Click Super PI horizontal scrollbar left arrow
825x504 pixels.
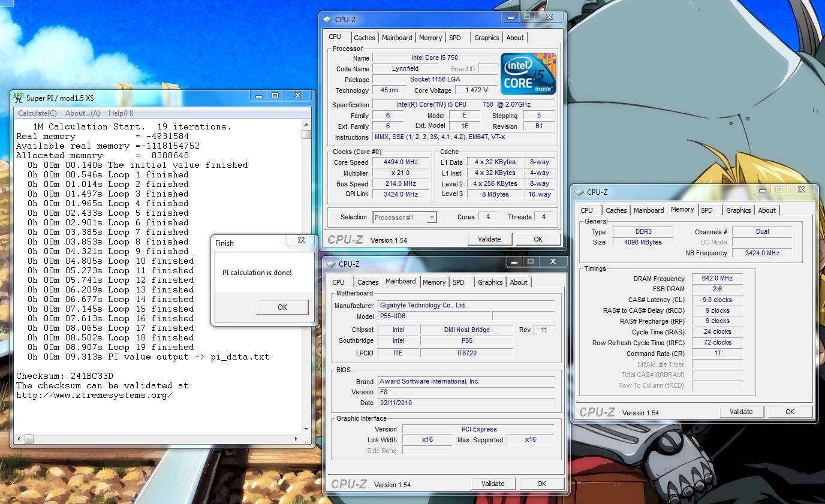pyautogui.click(x=18, y=439)
